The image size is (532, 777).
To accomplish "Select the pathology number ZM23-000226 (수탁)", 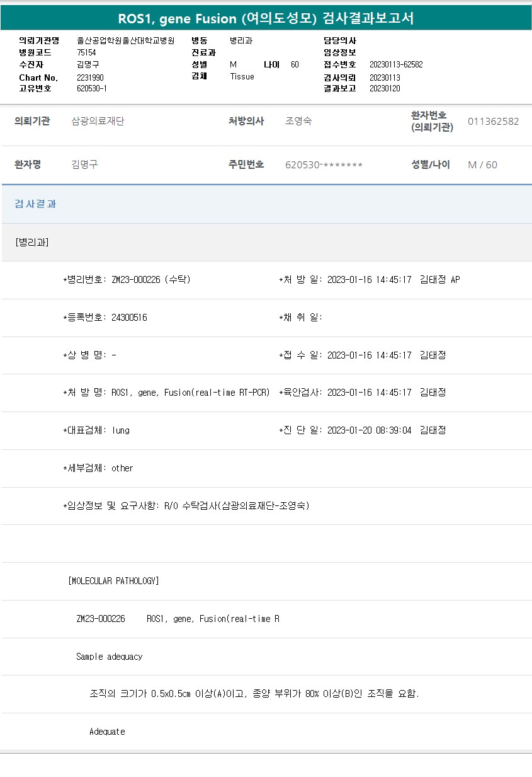I will coord(150,280).
